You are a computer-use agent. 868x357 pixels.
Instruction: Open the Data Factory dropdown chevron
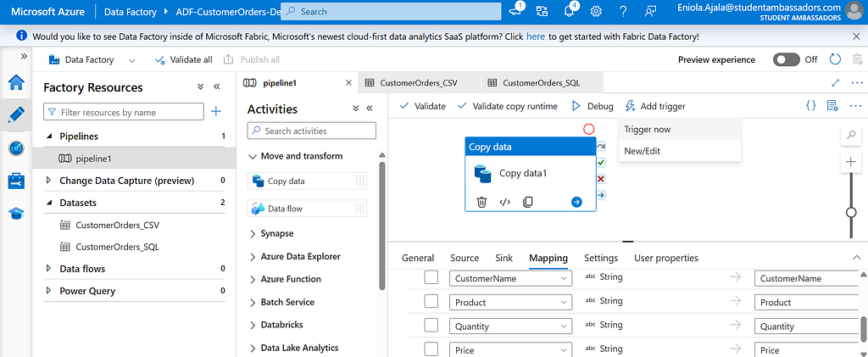click(131, 59)
